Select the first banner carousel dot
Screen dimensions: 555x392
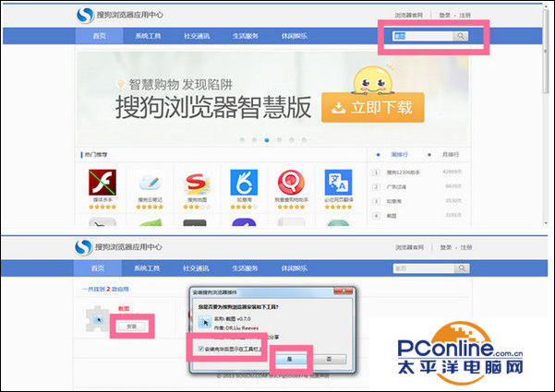coord(242,140)
